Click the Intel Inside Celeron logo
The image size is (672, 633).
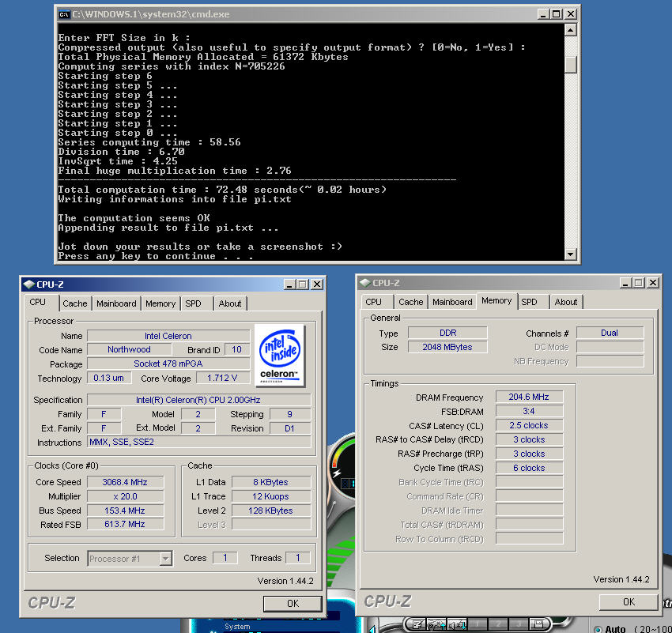click(x=279, y=356)
